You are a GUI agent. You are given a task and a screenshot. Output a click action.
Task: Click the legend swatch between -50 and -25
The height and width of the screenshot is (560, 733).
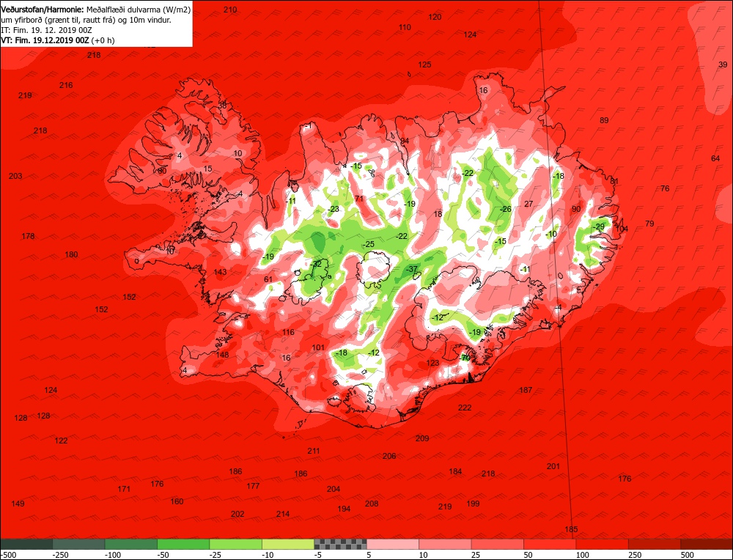click(184, 544)
